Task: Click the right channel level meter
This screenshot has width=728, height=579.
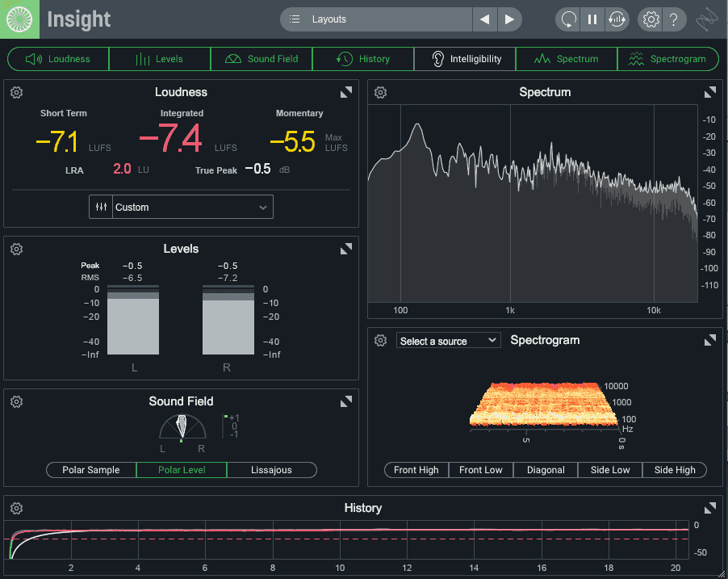Action: click(x=228, y=320)
